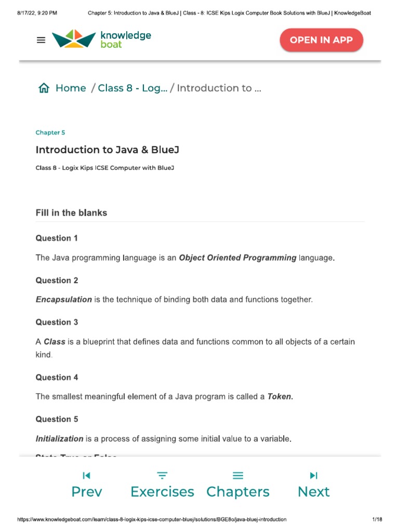399x532 pixels.
Task: Click the "Fill in the blanks" section heading
Action: [71, 213]
